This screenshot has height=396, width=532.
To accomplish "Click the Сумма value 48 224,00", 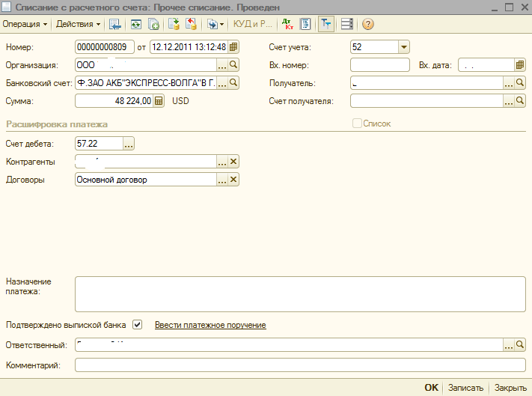I will [x=133, y=101].
